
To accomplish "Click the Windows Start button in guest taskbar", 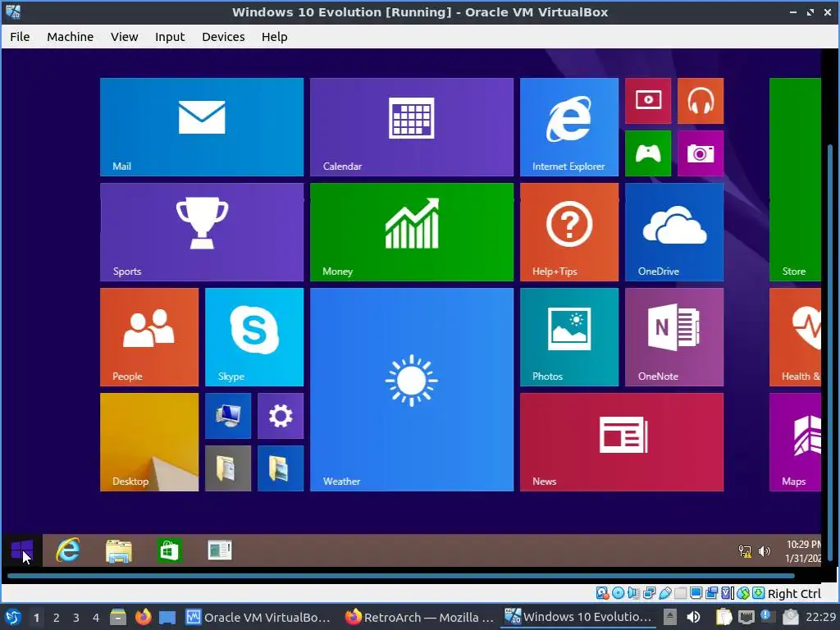I will coord(22,550).
